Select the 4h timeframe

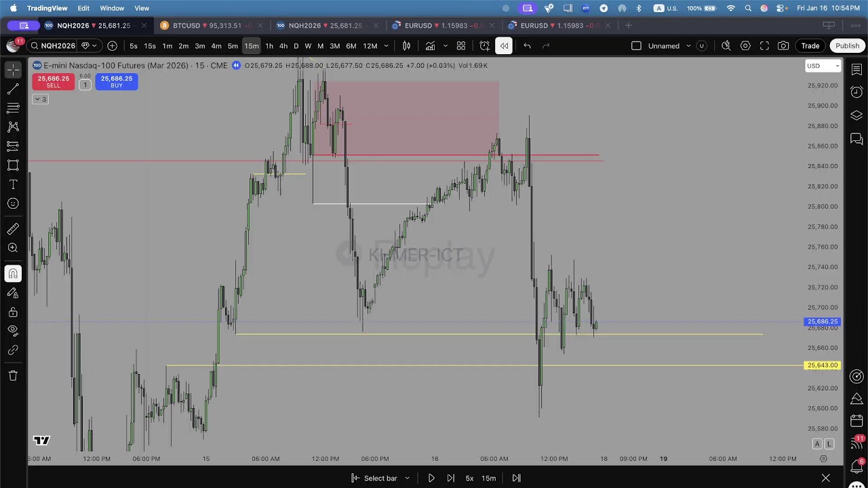pyautogui.click(x=283, y=46)
